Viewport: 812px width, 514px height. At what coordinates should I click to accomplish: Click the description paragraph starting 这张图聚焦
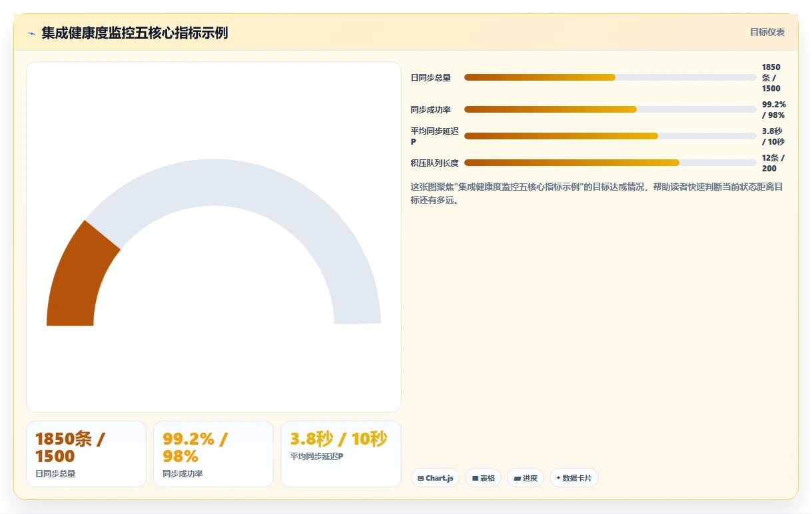597,193
